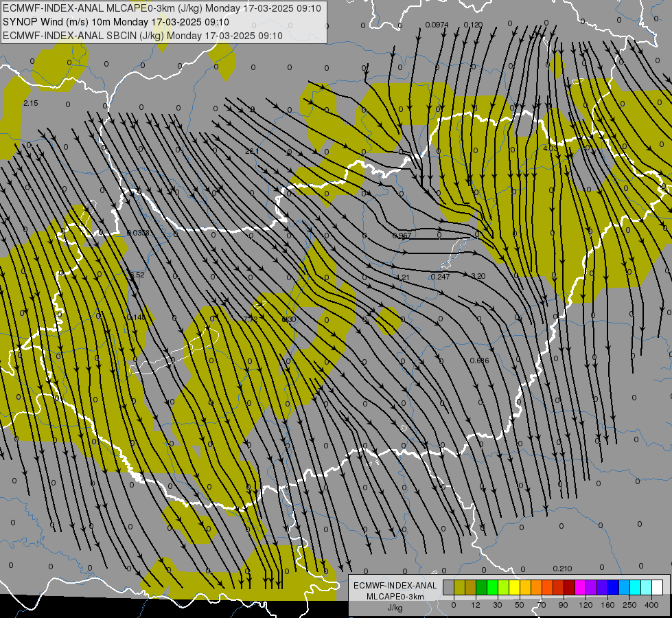Click the SYNOP Wind 10m title line
672x618 pixels.
click(x=116, y=22)
